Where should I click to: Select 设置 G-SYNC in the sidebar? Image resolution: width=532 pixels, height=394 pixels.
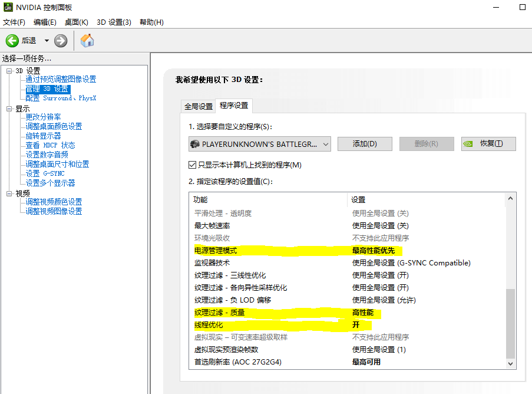[x=45, y=173]
